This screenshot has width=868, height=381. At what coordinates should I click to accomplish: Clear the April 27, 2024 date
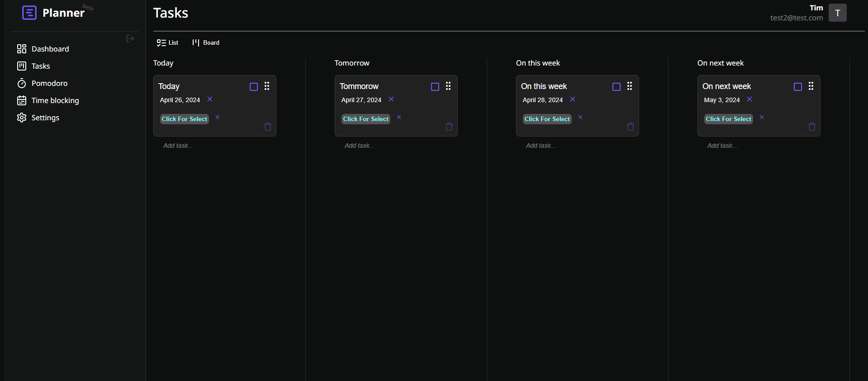pos(391,99)
